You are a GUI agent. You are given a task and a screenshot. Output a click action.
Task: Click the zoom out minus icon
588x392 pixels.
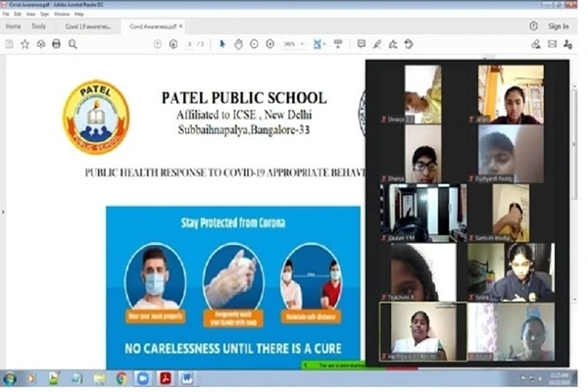[255, 44]
